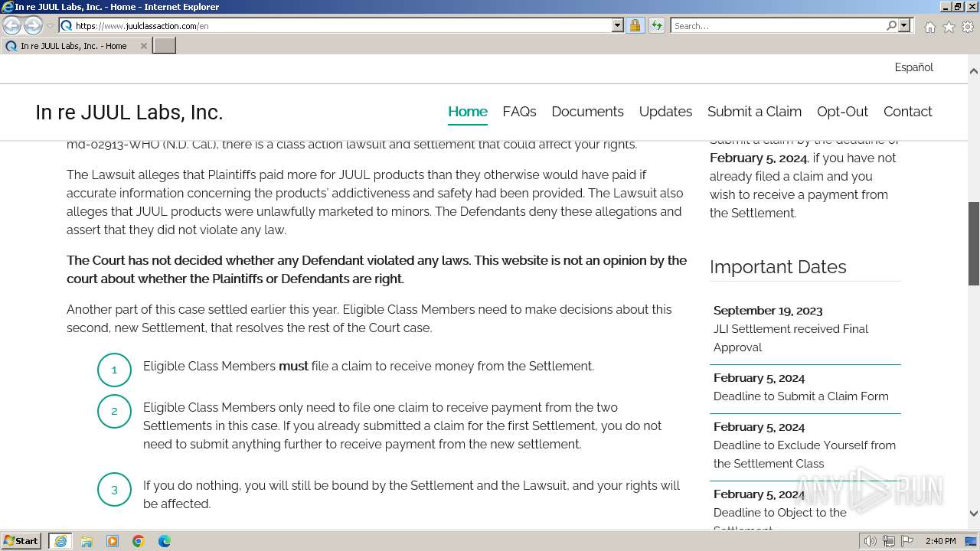Switch site language to Español
This screenshot has height=551, width=980.
[x=913, y=67]
